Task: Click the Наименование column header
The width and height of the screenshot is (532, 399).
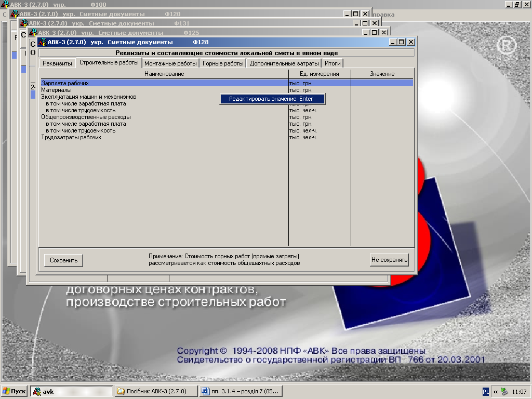Action: click(x=164, y=74)
